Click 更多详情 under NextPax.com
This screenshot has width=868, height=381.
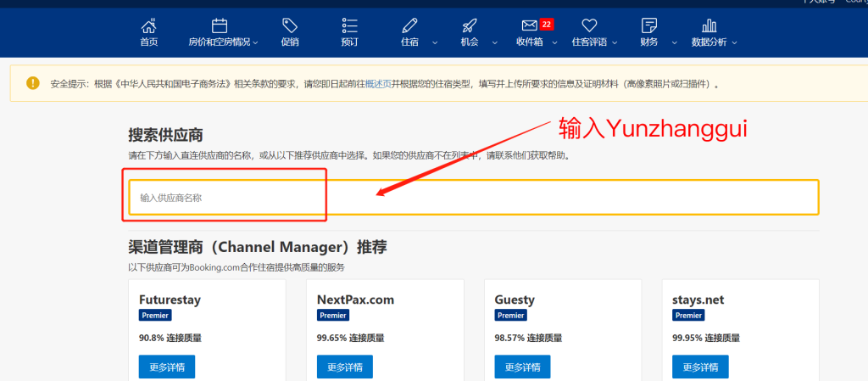[x=345, y=367]
